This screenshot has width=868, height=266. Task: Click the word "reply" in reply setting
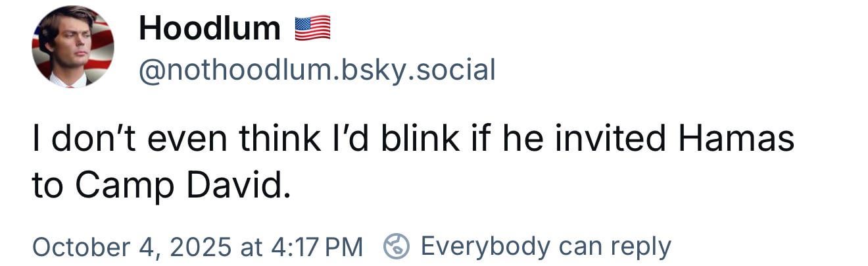click(x=640, y=246)
